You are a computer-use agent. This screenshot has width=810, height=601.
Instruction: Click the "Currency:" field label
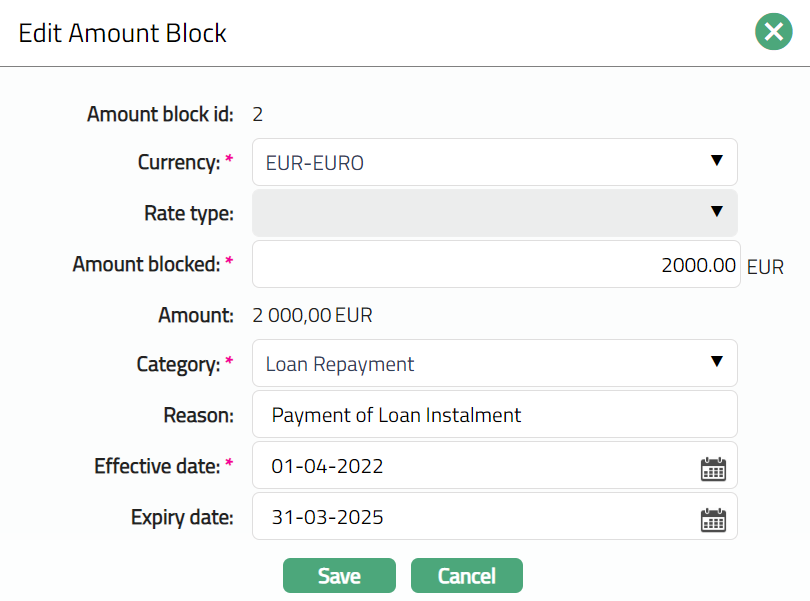(178, 162)
